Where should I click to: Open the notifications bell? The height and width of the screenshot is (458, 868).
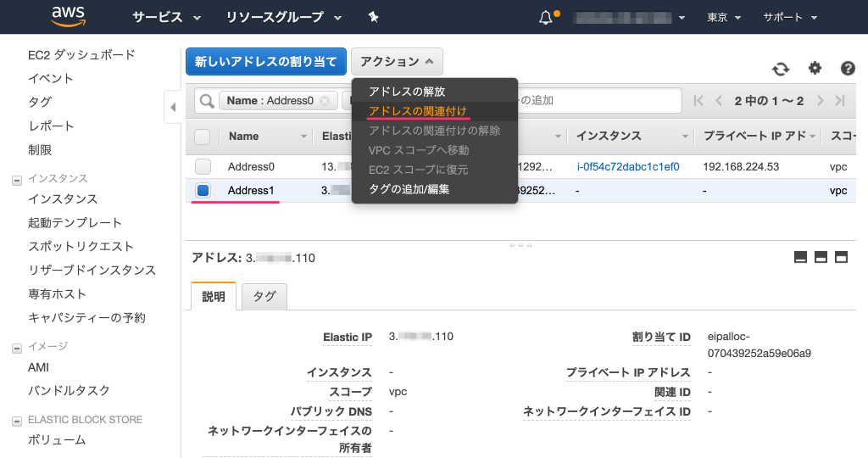tap(546, 18)
